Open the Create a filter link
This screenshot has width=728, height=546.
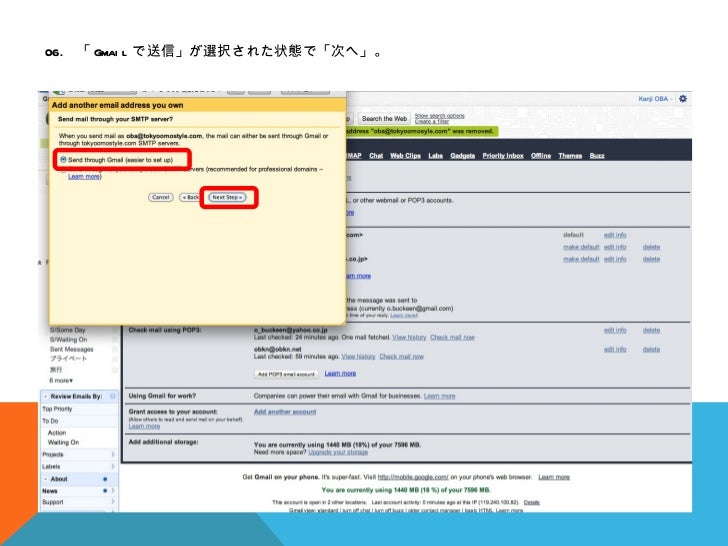coord(432,121)
